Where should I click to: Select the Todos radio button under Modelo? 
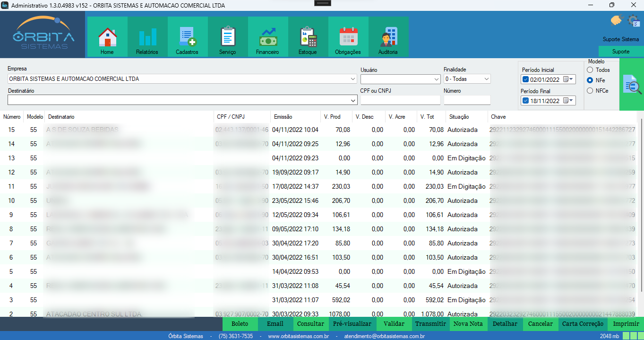590,70
